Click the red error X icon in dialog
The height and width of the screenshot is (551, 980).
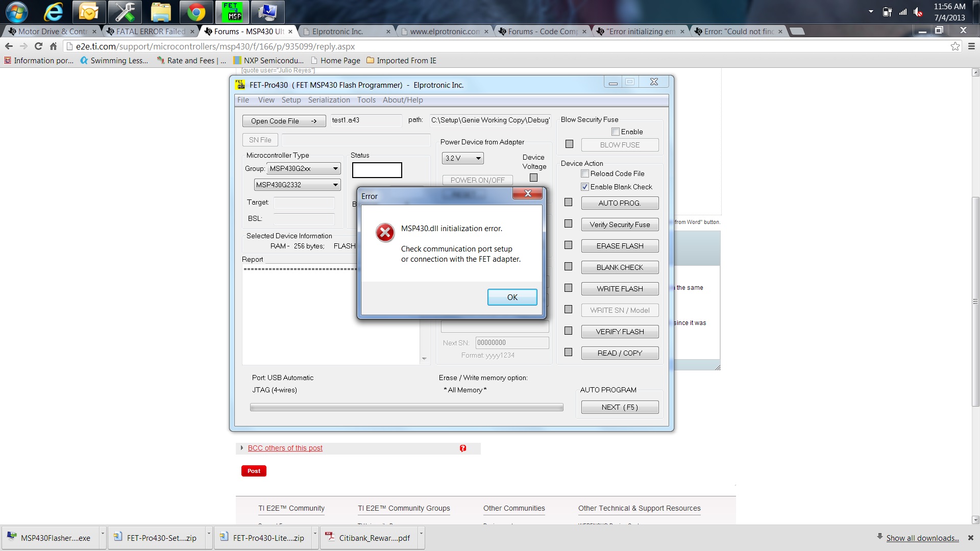[x=385, y=233]
